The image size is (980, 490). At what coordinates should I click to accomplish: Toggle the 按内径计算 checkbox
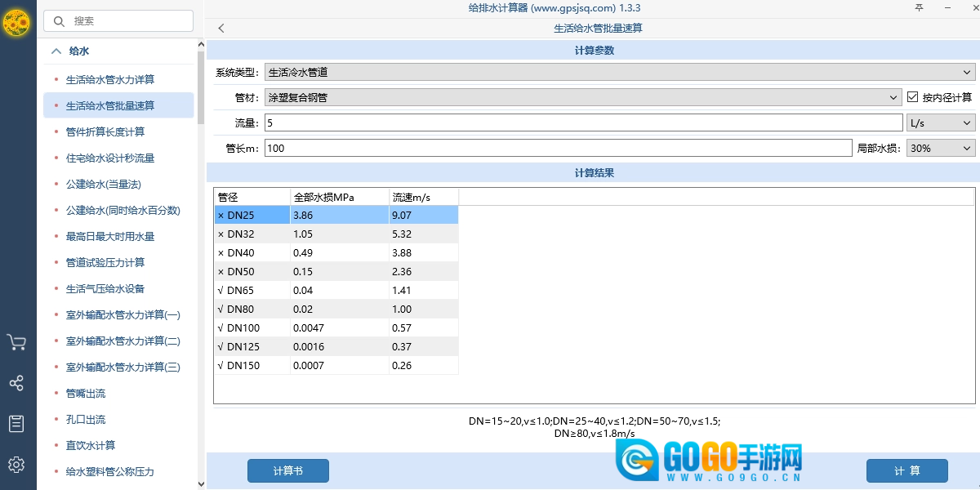pos(913,97)
